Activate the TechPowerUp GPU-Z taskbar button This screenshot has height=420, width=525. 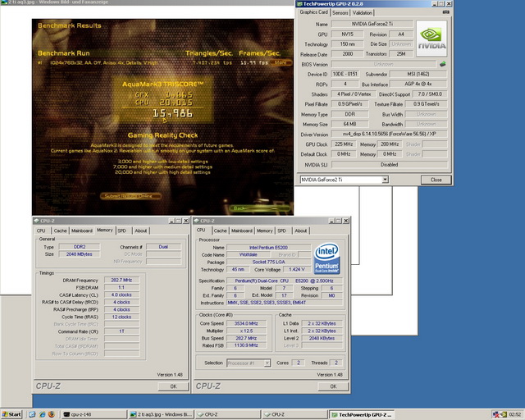click(362, 414)
